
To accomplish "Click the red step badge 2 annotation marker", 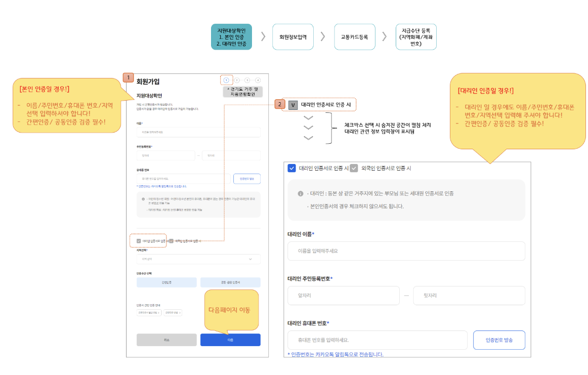I will click(x=281, y=103).
